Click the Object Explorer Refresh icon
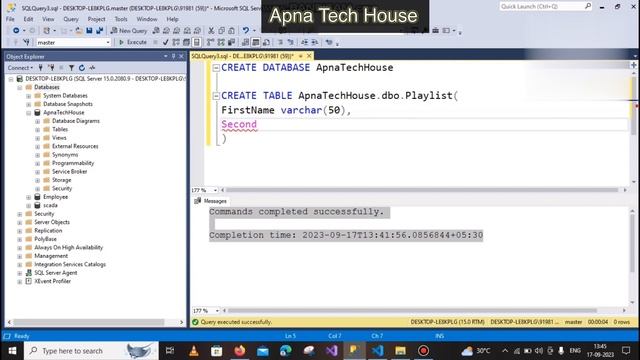The width and height of the screenshot is (640, 360). point(82,68)
